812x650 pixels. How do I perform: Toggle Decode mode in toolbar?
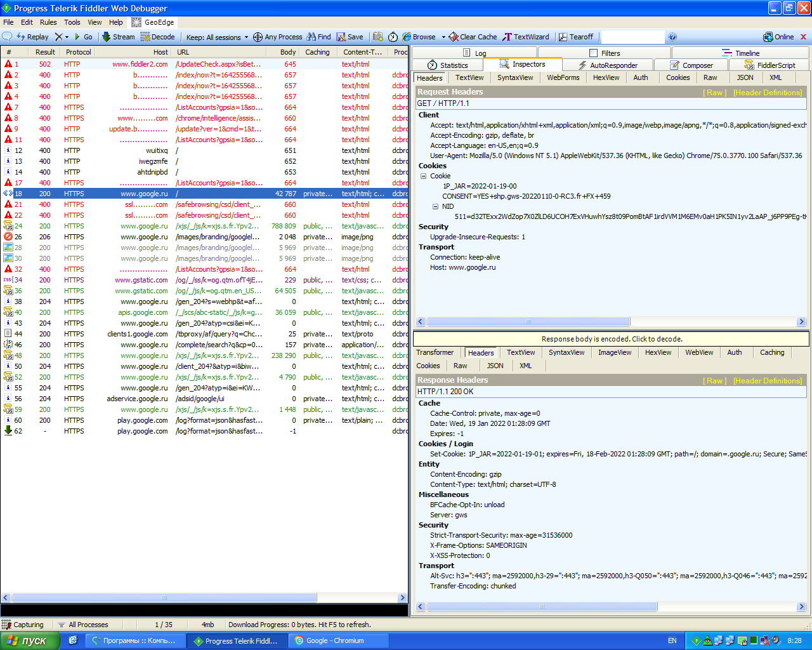pos(158,37)
